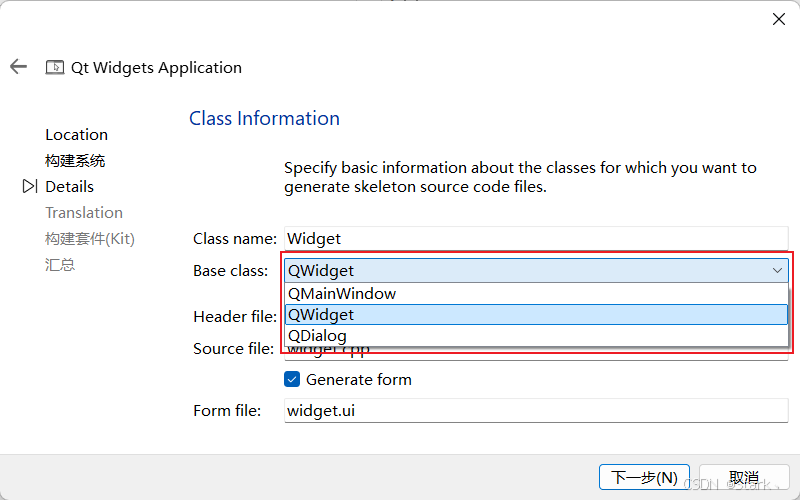Choose QMainWindow from the Base class list

536,293
